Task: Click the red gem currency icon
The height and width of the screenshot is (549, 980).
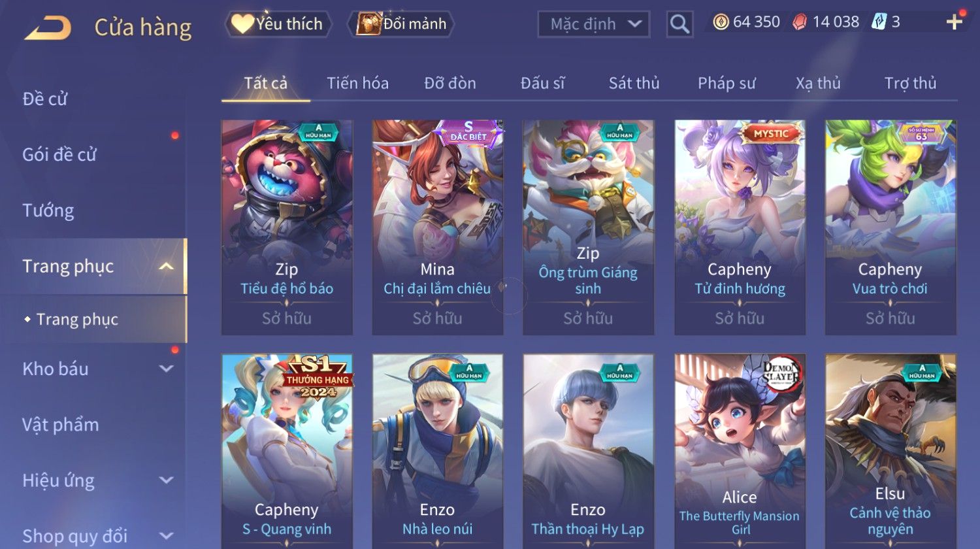Action: (800, 22)
